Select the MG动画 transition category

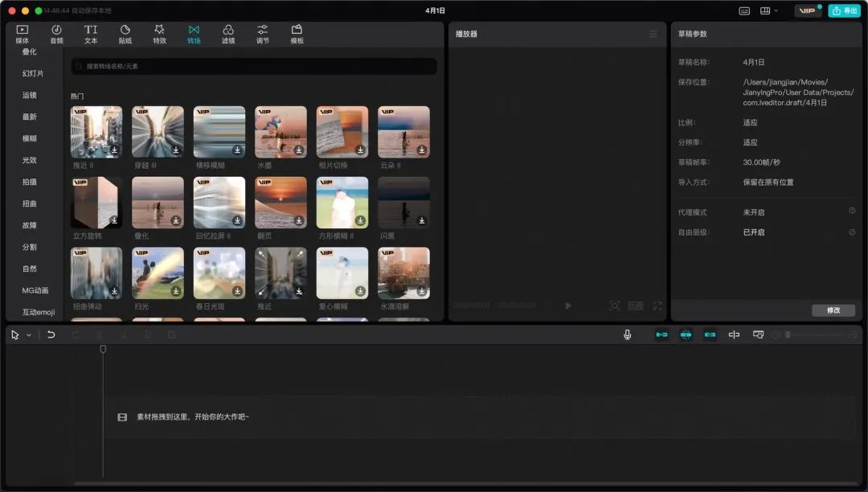[x=35, y=290]
